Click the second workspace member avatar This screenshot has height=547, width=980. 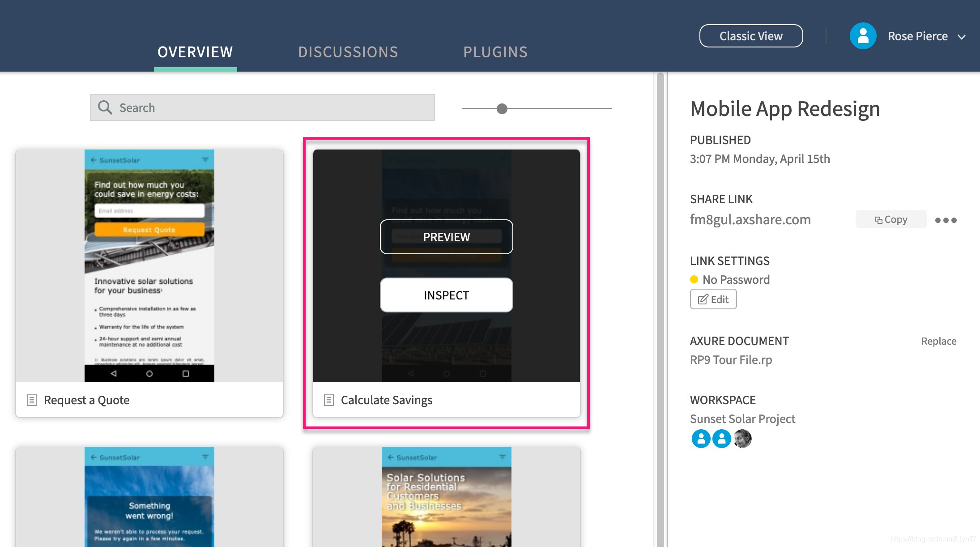(x=721, y=439)
